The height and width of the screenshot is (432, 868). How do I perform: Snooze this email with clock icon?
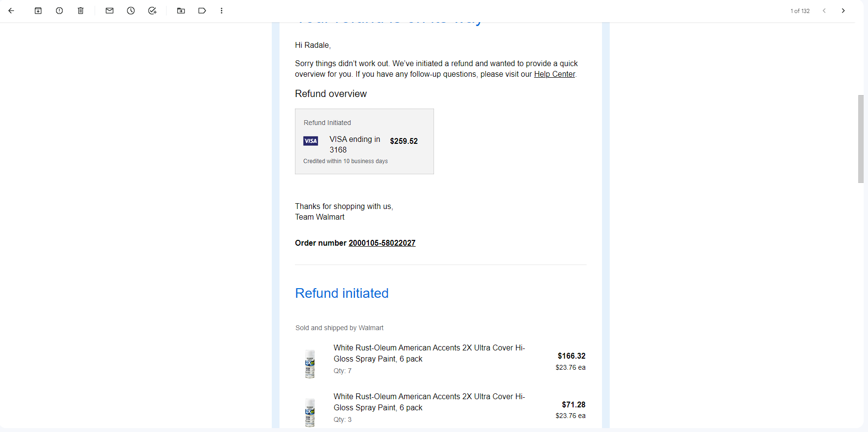(x=131, y=11)
